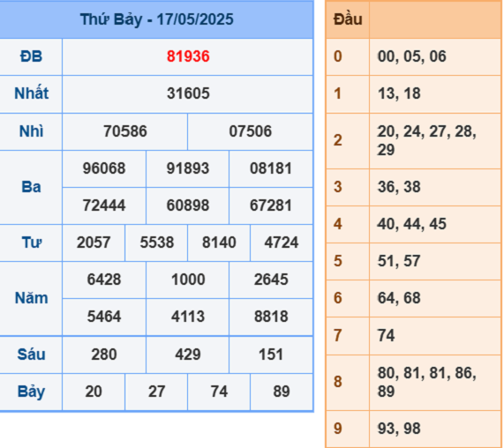
Task: Select second prize number 70586
Action: click(125, 131)
